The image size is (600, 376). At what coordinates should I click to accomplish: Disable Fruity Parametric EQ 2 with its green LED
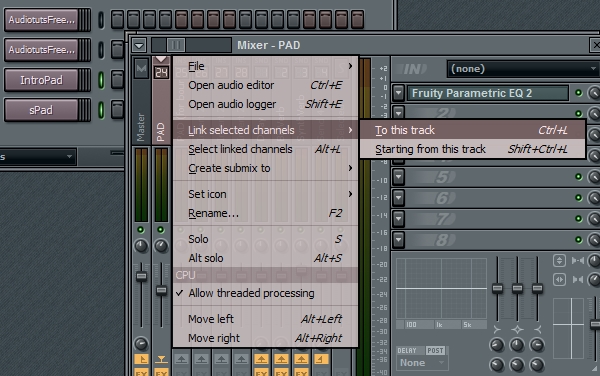click(x=579, y=93)
